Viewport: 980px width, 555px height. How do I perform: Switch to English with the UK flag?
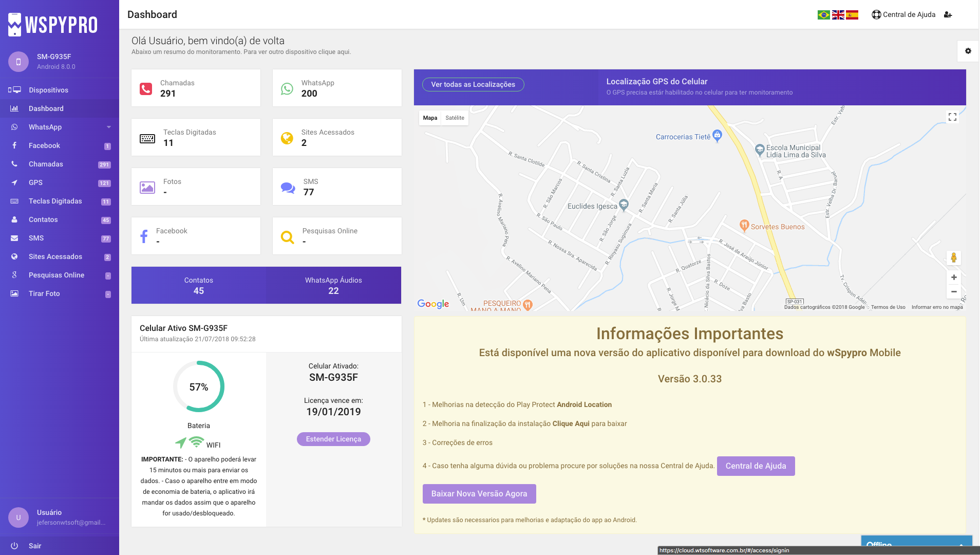pyautogui.click(x=838, y=14)
